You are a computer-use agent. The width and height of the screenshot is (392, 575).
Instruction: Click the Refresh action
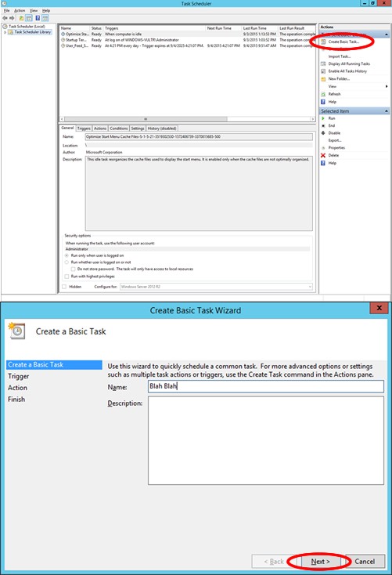[x=334, y=94]
